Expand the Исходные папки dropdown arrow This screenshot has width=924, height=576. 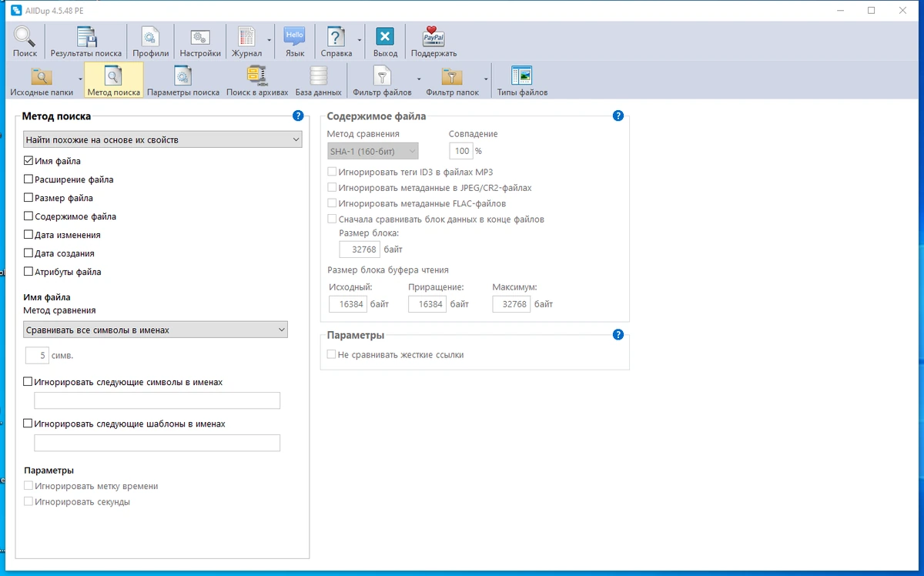[x=80, y=79]
